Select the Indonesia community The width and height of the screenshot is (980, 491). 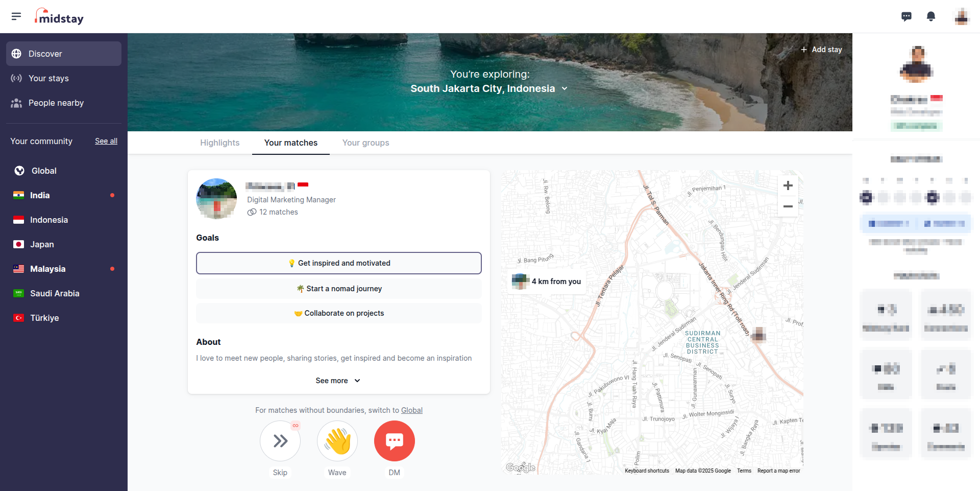pos(64,220)
